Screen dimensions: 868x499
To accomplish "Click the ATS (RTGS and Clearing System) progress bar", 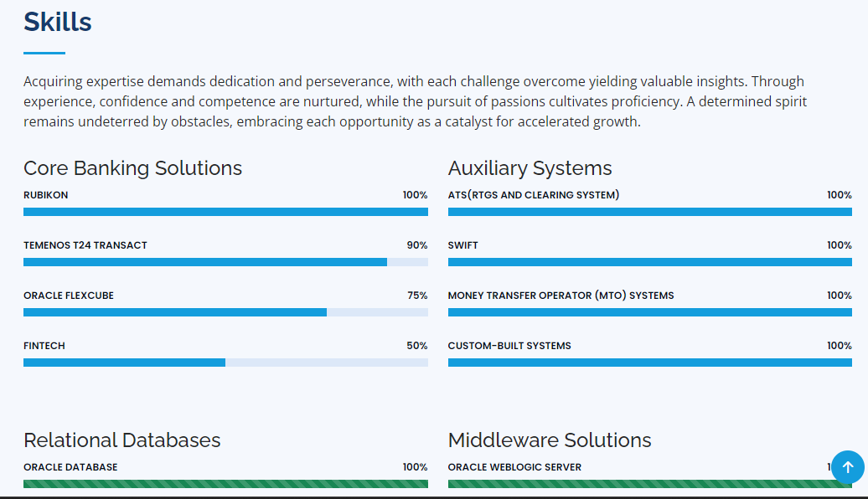I will tap(649, 212).
